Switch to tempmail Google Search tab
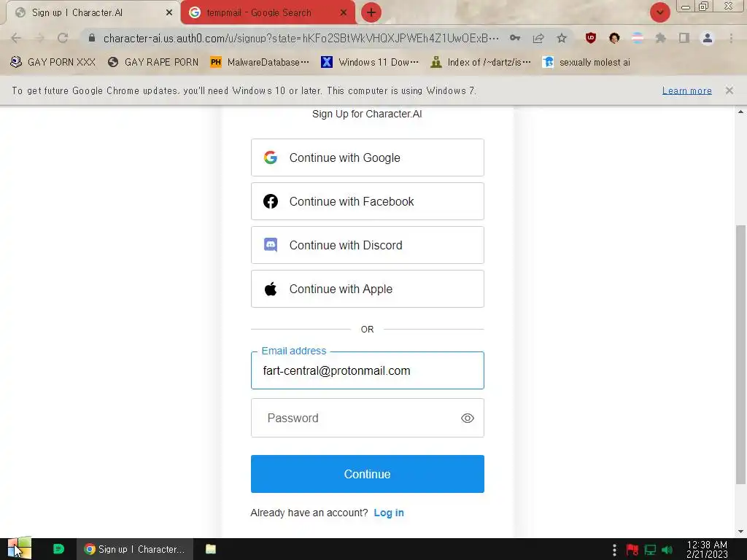 pyautogui.click(x=267, y=13)
